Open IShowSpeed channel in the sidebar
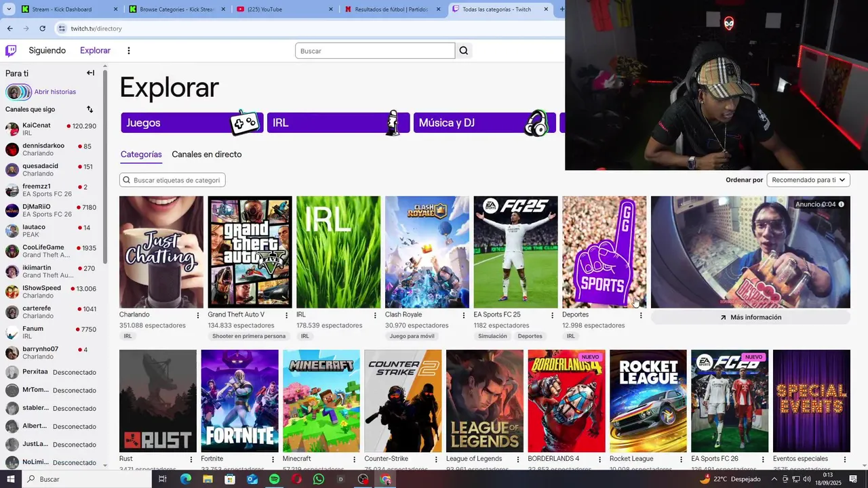This screenshot has width=868, height=488. pos(51,291)
